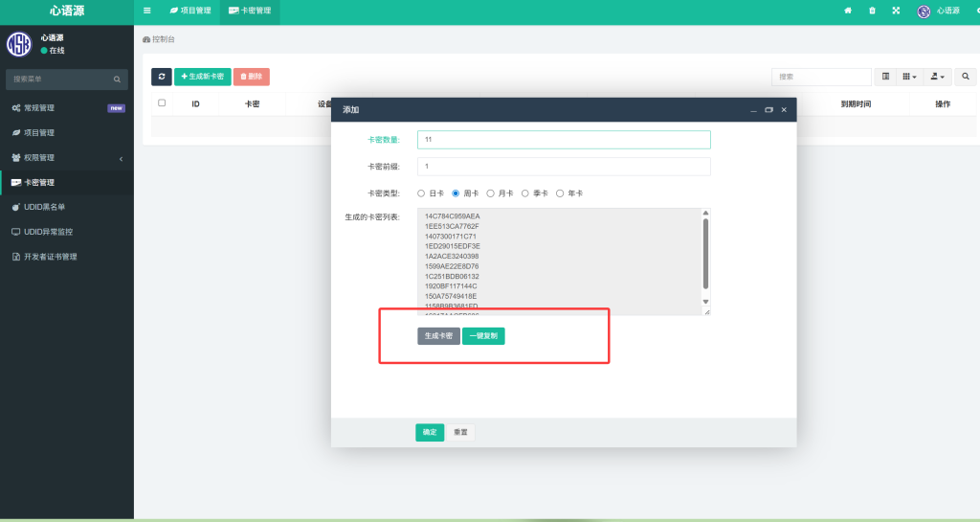Focus the sidebar 搜索菜单 input
The image size is (980, 522).
point(60,79)
